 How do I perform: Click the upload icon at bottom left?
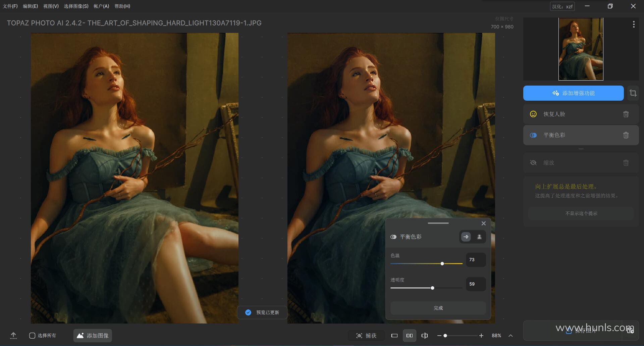13,336
